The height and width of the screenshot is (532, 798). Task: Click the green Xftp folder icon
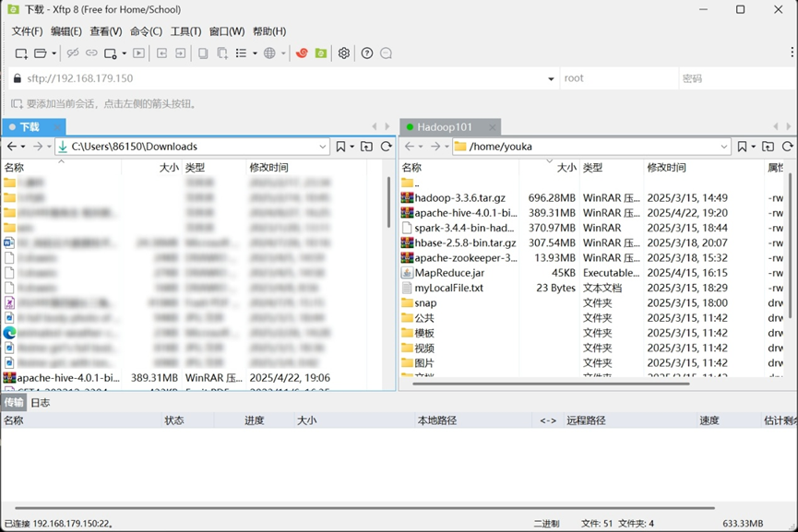(x=321, y=53)
